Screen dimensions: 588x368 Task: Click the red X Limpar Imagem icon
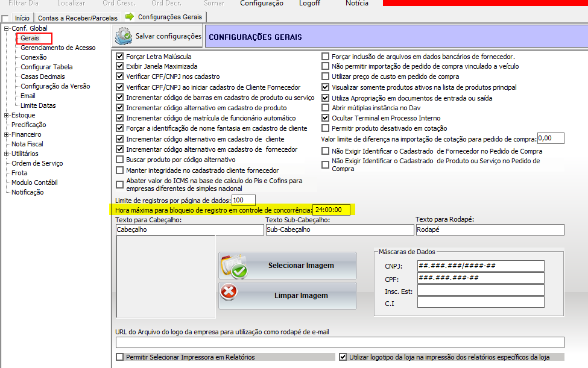coord(229,293)
